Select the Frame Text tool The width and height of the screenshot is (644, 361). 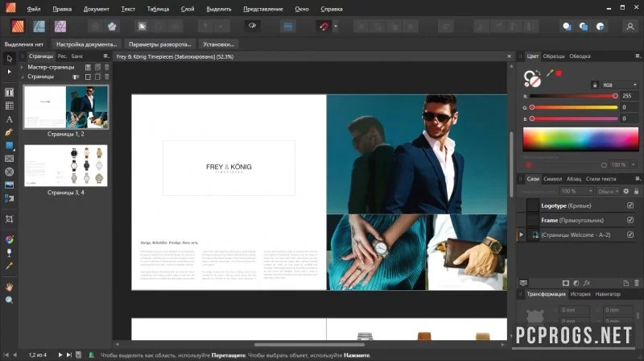coord(9,93)
